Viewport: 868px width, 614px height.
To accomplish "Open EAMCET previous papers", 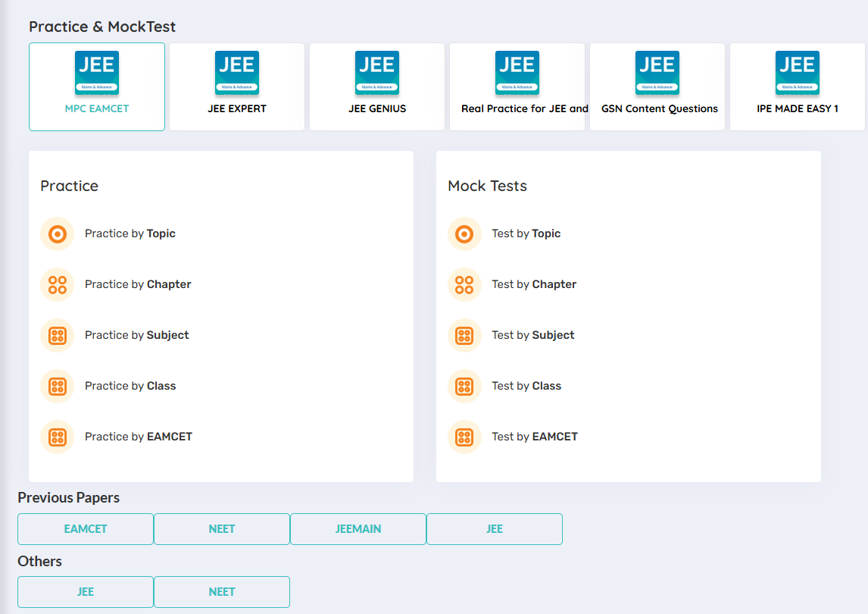I will click(x=86, y=529).
